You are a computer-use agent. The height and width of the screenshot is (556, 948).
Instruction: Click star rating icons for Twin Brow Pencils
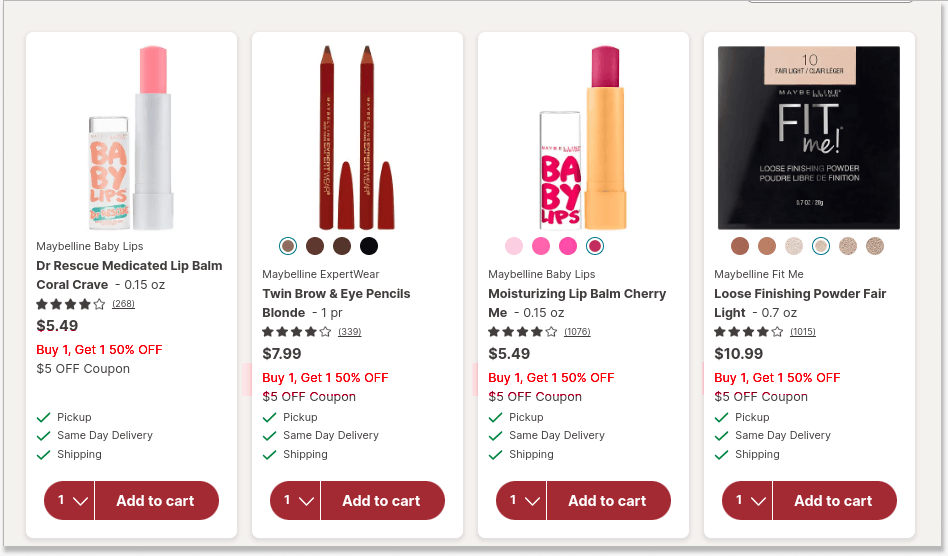pyautogui.click(x=297, y=332)
